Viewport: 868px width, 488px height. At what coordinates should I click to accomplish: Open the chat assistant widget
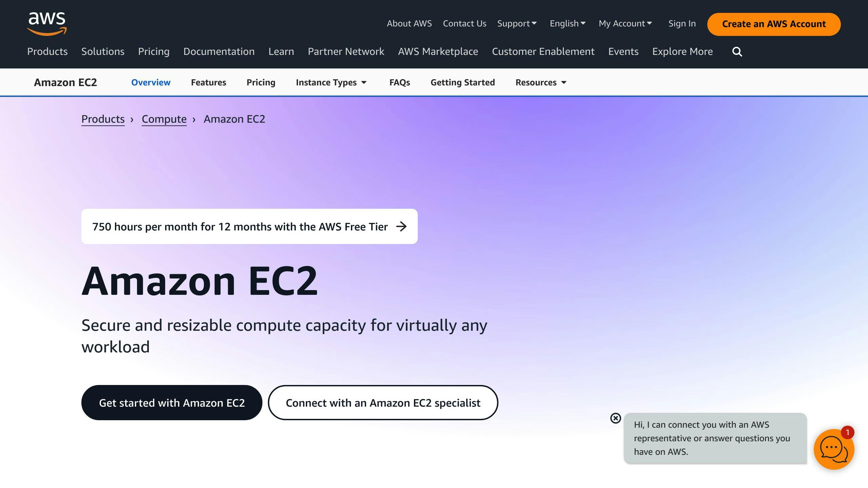833,447
